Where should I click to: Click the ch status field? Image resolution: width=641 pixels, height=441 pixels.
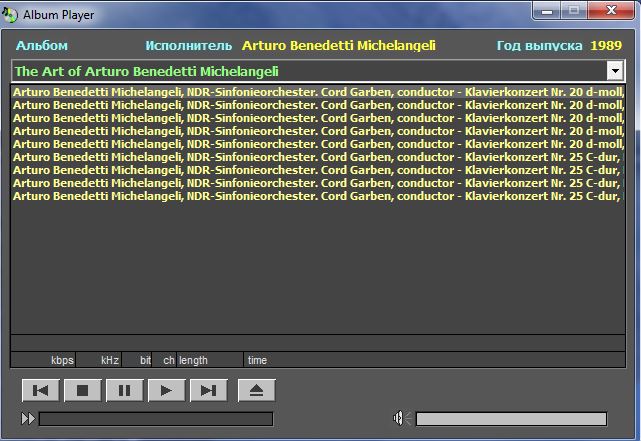pos(164,360)
